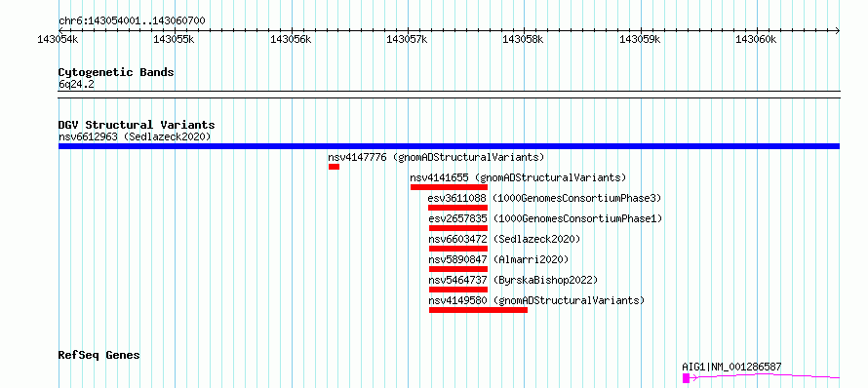
Task: Click the 143054k ruler label
Action: pyautogui.click(x=59, y=39)
